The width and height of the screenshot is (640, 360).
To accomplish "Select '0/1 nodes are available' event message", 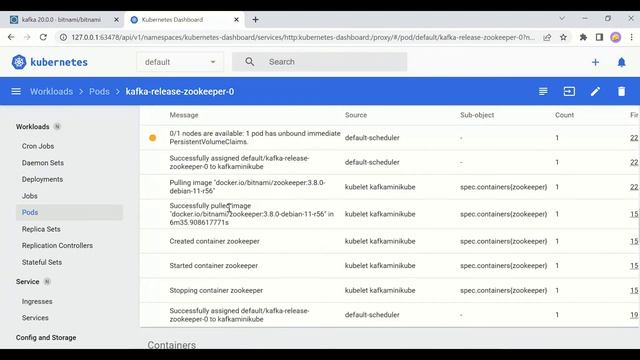I will 255,138.
